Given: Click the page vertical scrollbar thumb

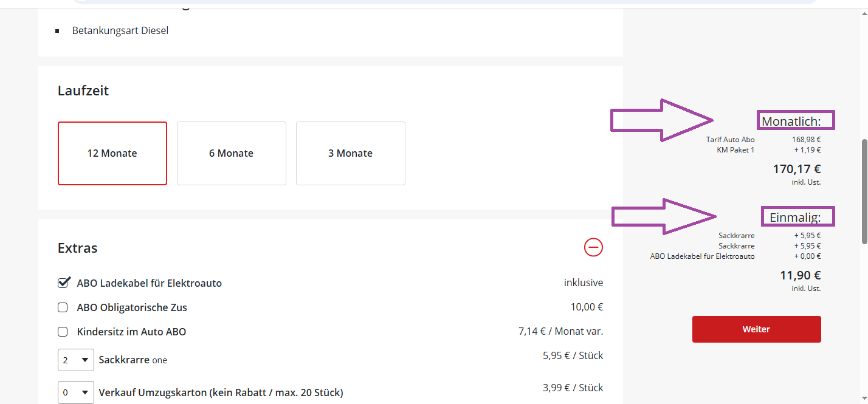Looking at the screenshot, I should pos(864,191).
